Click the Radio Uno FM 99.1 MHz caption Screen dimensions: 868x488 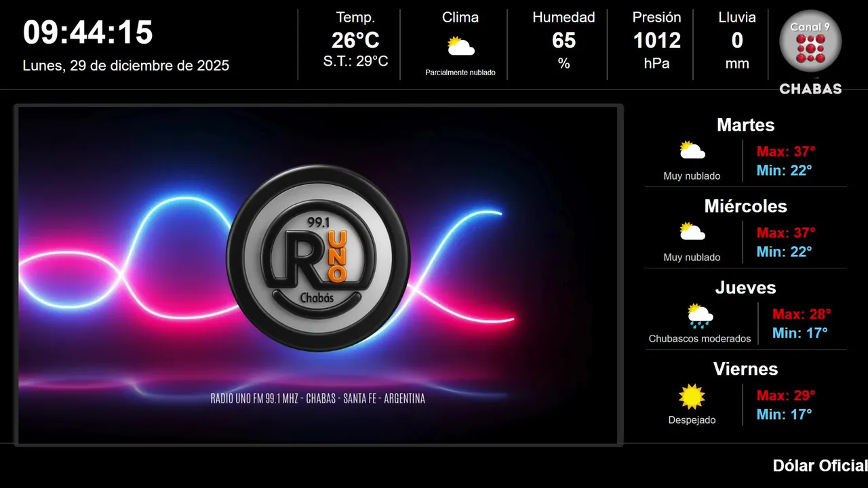318,399
